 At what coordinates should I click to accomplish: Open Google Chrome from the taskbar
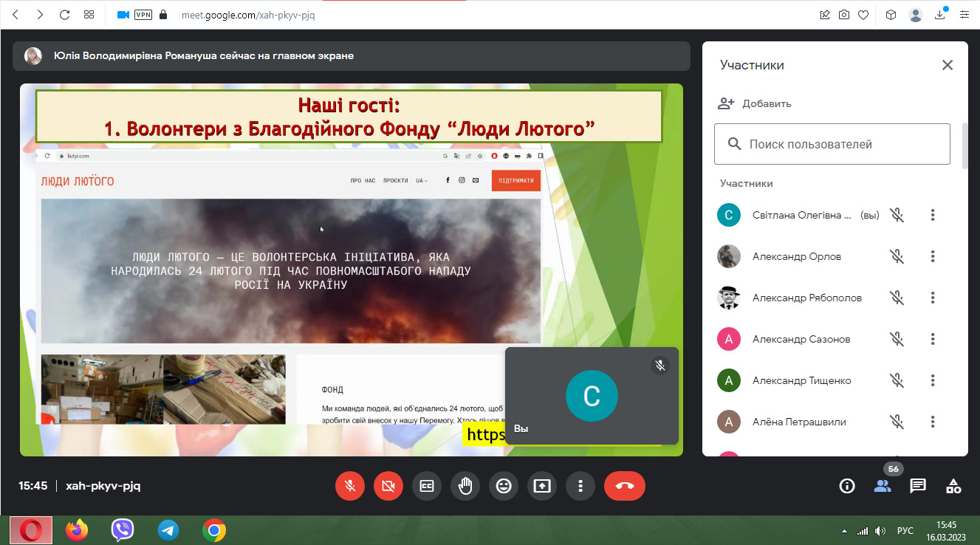tap(214, 530)
